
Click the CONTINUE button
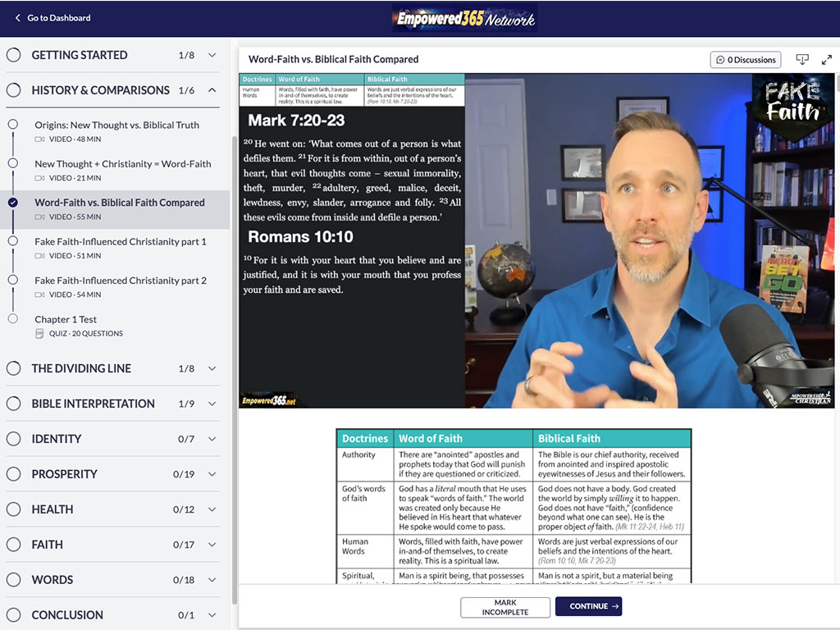click(588, 606)
